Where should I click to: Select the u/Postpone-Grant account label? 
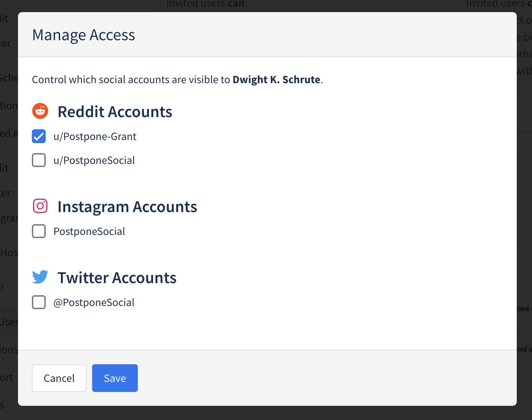(95, 137)
